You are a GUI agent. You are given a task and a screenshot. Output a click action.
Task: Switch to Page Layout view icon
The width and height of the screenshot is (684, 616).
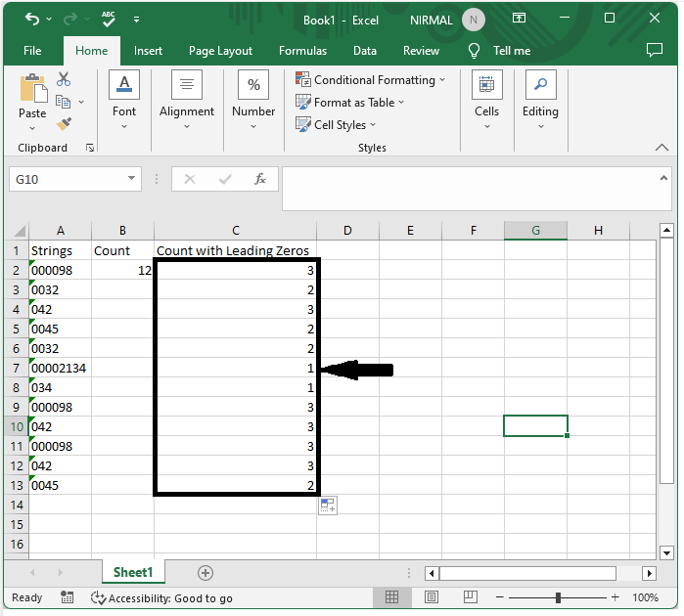(432, 597)
